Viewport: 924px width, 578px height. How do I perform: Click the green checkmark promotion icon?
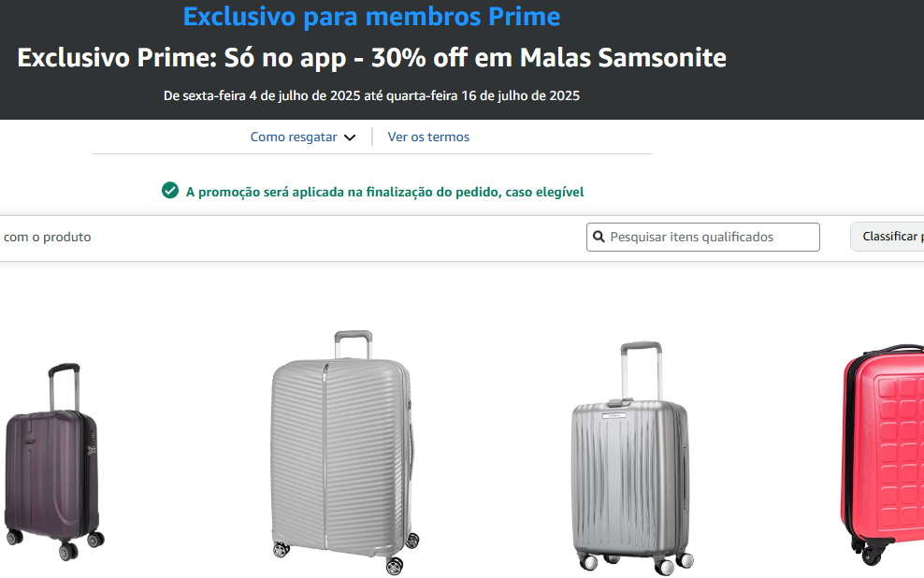click(x=170, y=191)
